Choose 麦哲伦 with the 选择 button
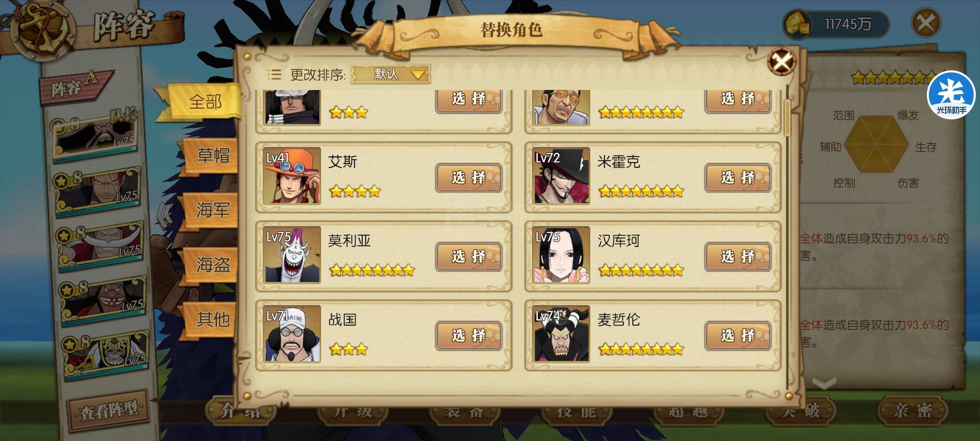980x441 pixels. (x=738, y=336)
